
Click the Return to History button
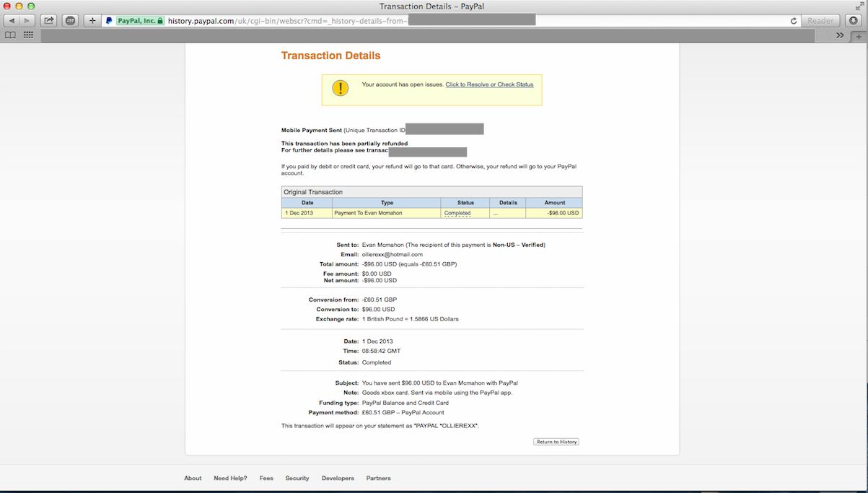[x=556, y=442]
